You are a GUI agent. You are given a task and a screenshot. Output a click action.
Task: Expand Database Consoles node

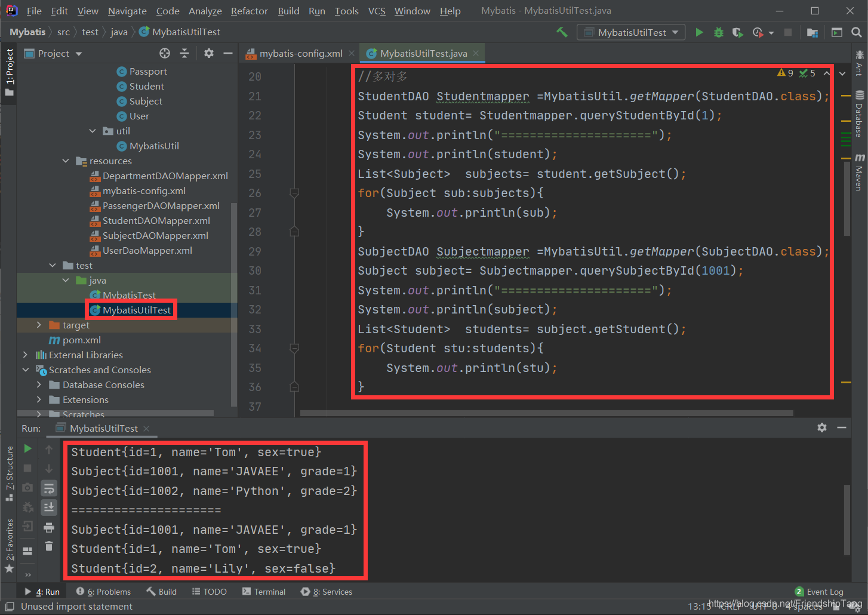[x=39, y=385]
